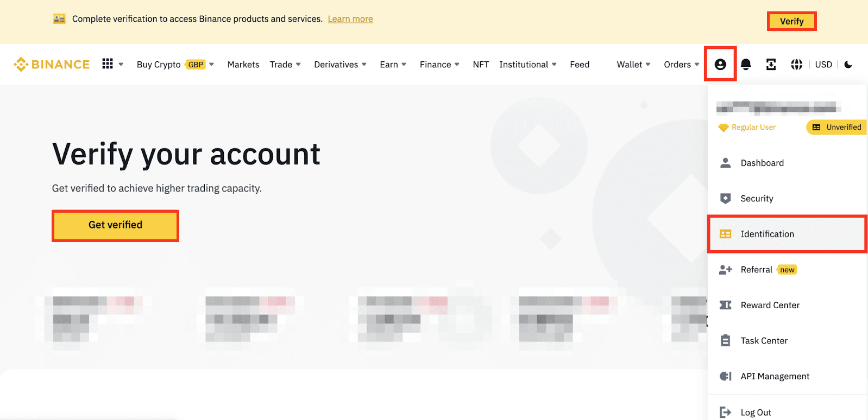Expand the Institutional dropdown arrow

554,65
